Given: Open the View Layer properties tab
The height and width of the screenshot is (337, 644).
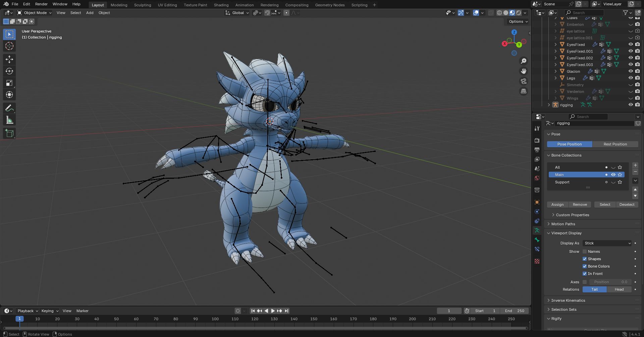Looking at the screenshot, I should (x=537, y=159).
